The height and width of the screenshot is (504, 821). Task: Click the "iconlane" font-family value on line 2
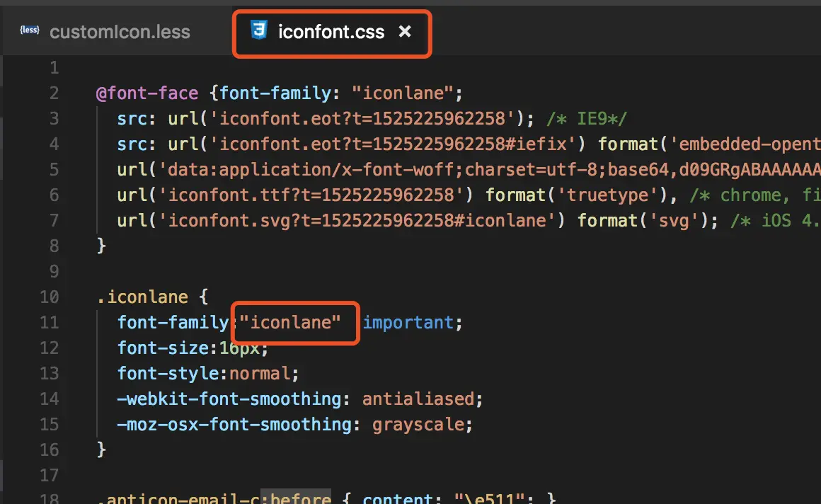[x=403, y=93]
